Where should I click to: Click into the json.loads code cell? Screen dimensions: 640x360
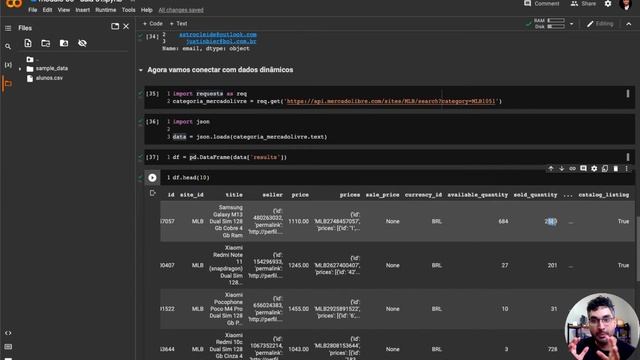389,129
